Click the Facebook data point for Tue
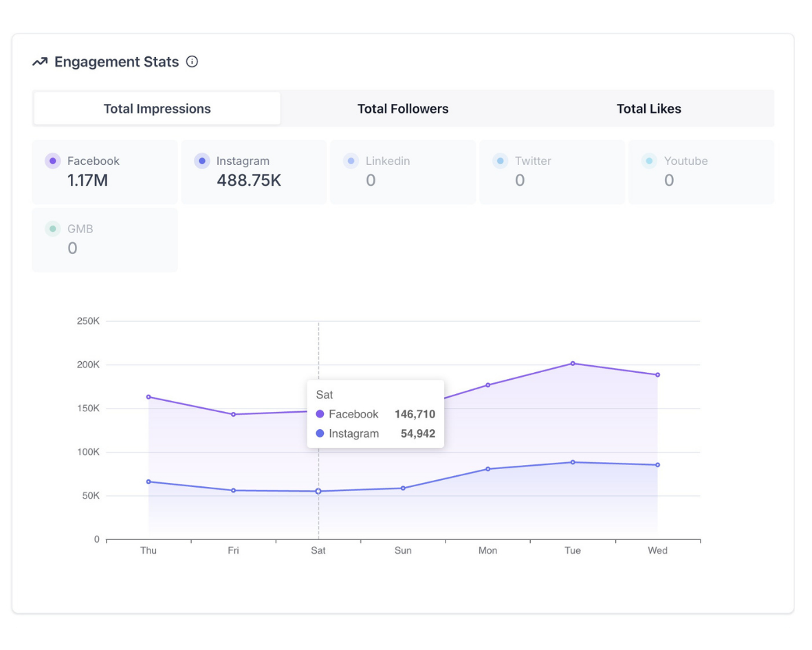Screen dimensions: 812x650 coord(573,363)
